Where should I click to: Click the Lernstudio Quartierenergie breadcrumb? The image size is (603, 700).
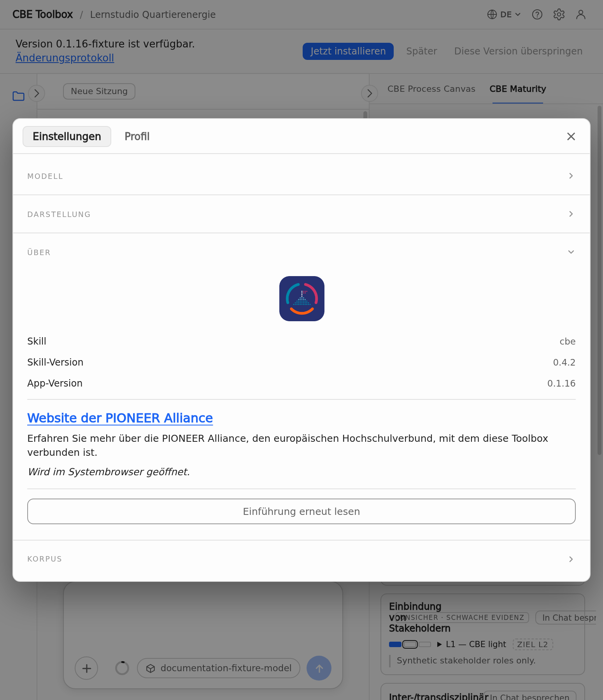pos(153,14)
